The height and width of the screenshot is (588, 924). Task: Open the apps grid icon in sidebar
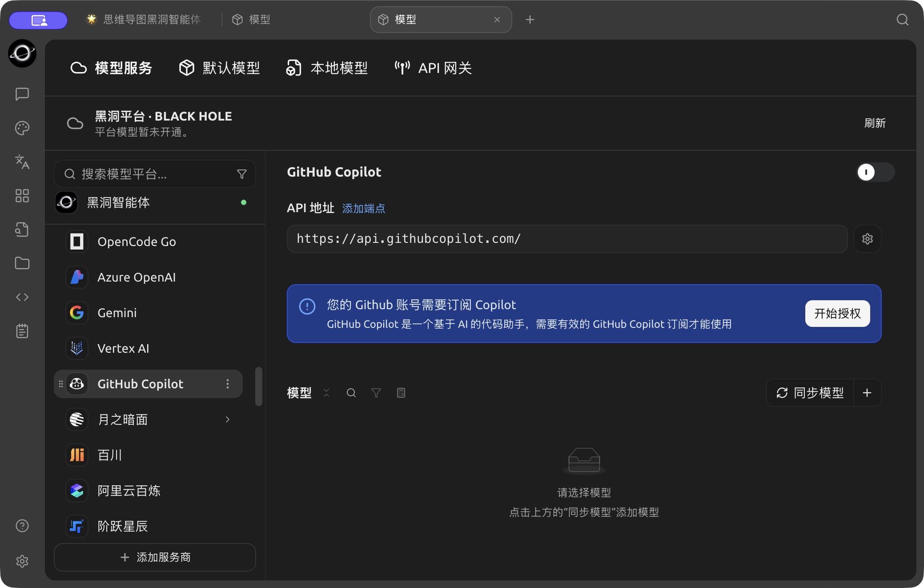tap(22, 196)
